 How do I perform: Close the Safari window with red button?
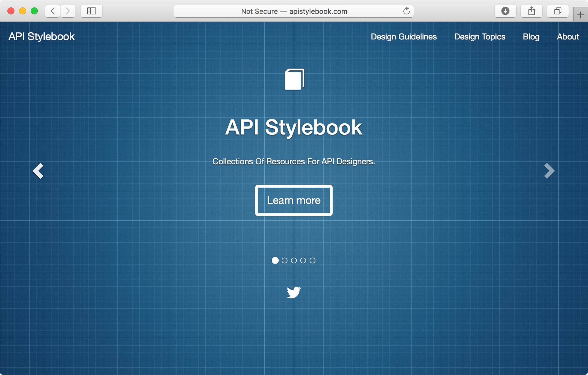point(11,11)
